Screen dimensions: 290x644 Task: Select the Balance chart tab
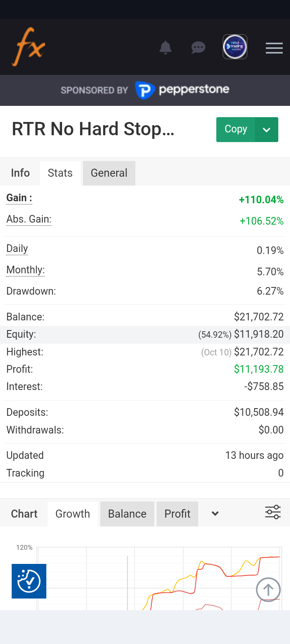[x=127, y=514]
